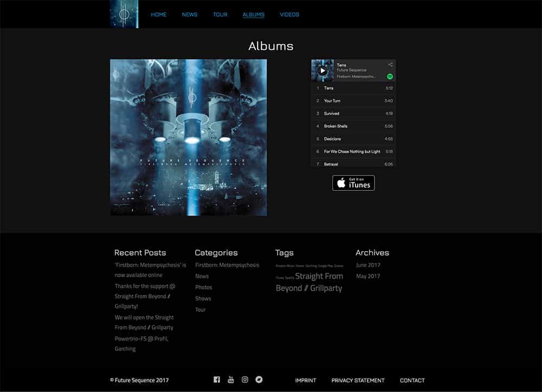
Task: Click the share icon in Spotify widget
Action: tap(390, 64)
